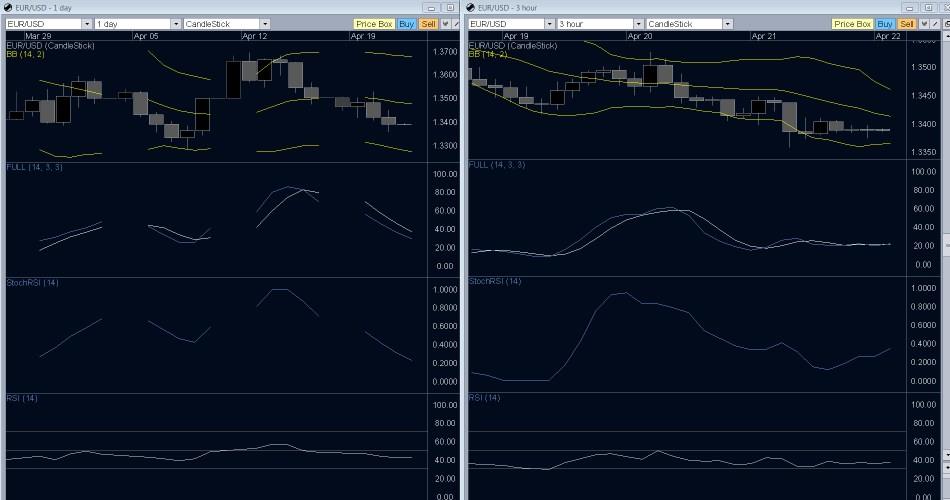Select StochRSI (14) label in 3 hour chart

(x=494, y=281)
